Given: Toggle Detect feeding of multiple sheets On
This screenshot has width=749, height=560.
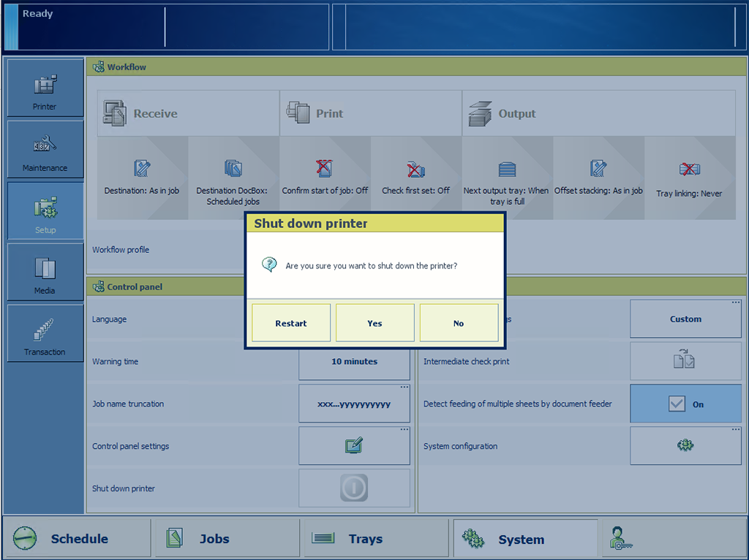Looking at the screenshot, I should [x=685, y=404].
